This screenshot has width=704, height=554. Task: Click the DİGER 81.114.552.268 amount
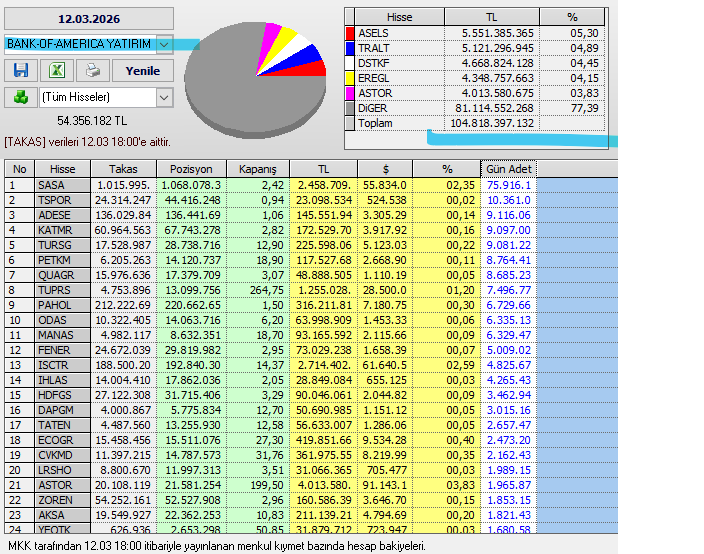point(494,108)
